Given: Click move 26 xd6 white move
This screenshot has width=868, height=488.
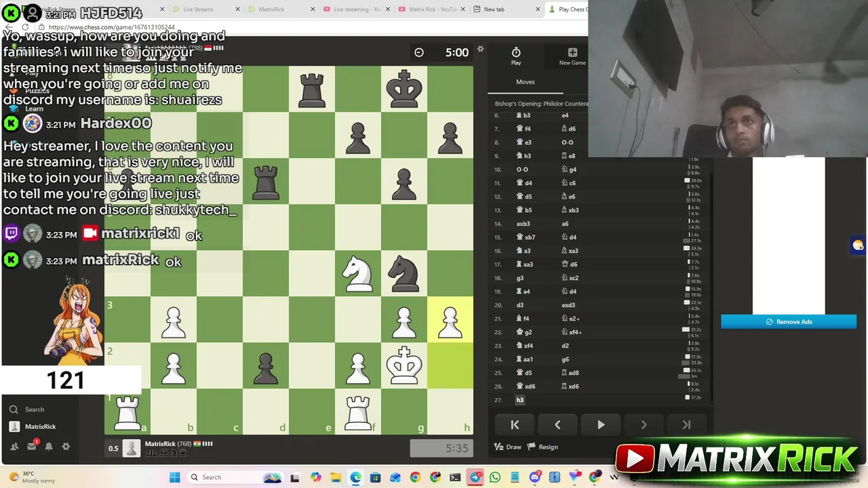Looking at the screenshot, I should [526, 386].
